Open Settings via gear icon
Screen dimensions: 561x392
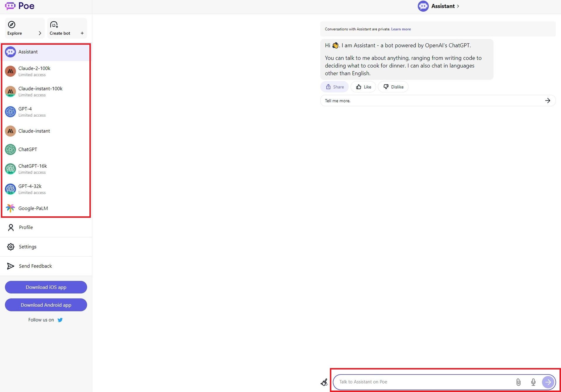pos(11,247)
